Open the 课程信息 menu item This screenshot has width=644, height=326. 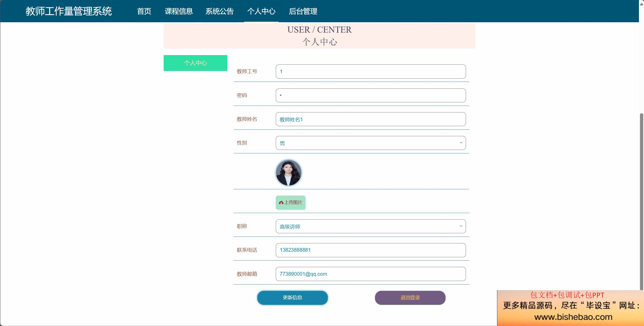(x=179, y=11)
